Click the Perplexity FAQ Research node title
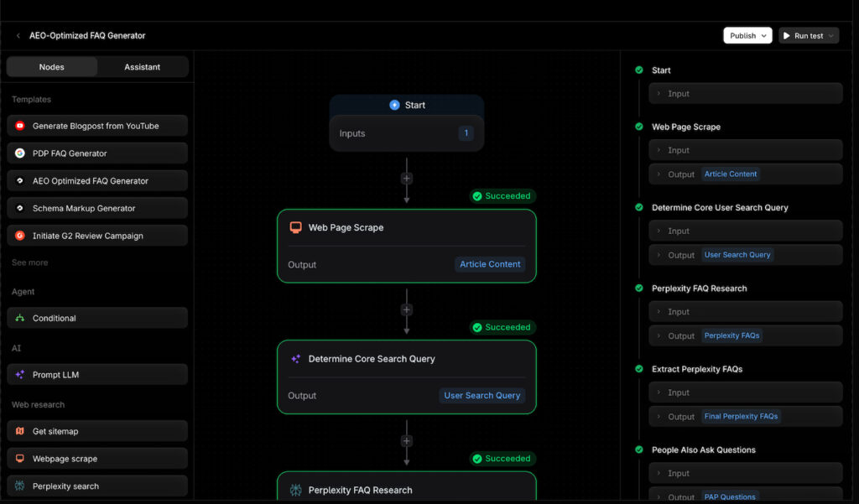This screenshot has width=859, height=504. point(360,490)
